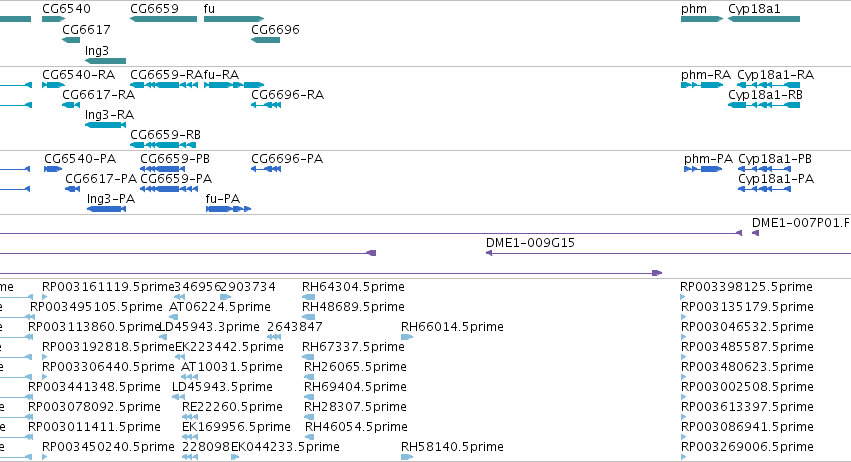Viewport: 851px width, 462px height.
Task: Select the DME1-009G15 BAC clone
Action: pyautogui.click(x=530, y=243)
